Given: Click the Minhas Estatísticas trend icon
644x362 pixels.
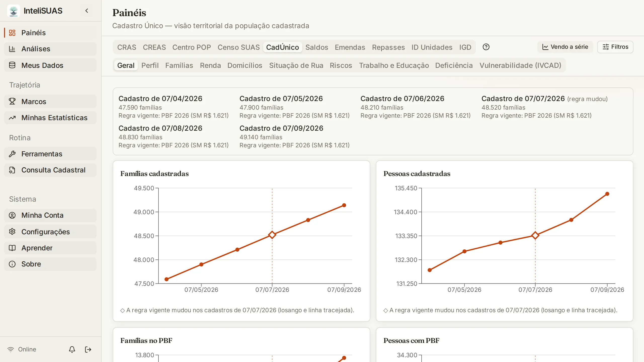Looking at the screenshot, I should pos(12,118).
